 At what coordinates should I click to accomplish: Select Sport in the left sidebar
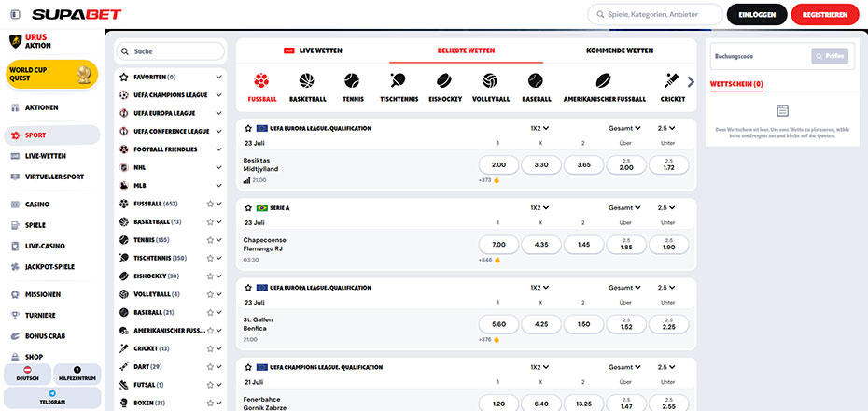52,135
